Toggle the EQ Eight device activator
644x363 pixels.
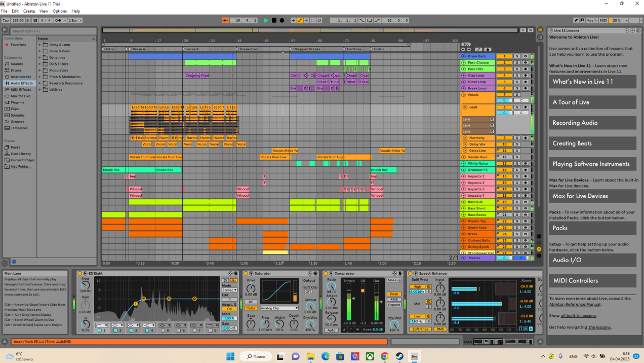79,274
